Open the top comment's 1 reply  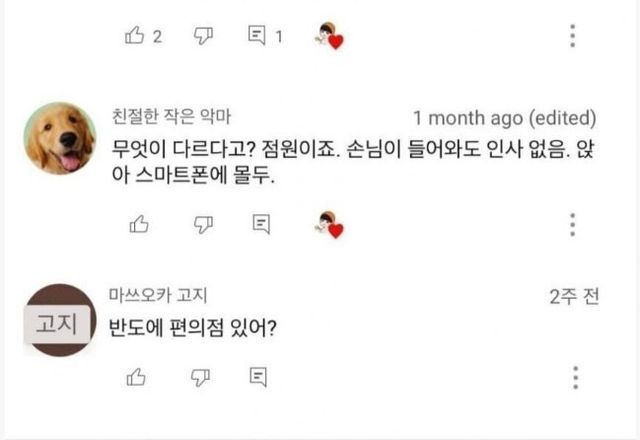[x=257, y=36]
